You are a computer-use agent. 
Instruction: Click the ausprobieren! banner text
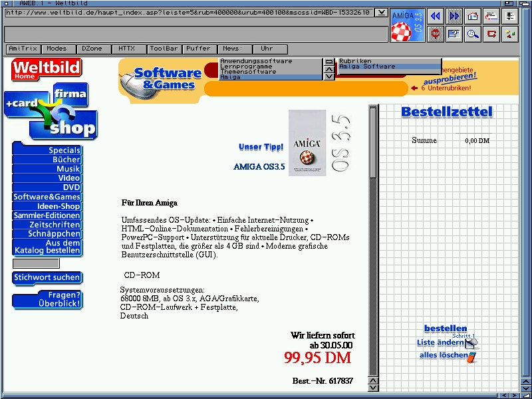pos(450,78)
